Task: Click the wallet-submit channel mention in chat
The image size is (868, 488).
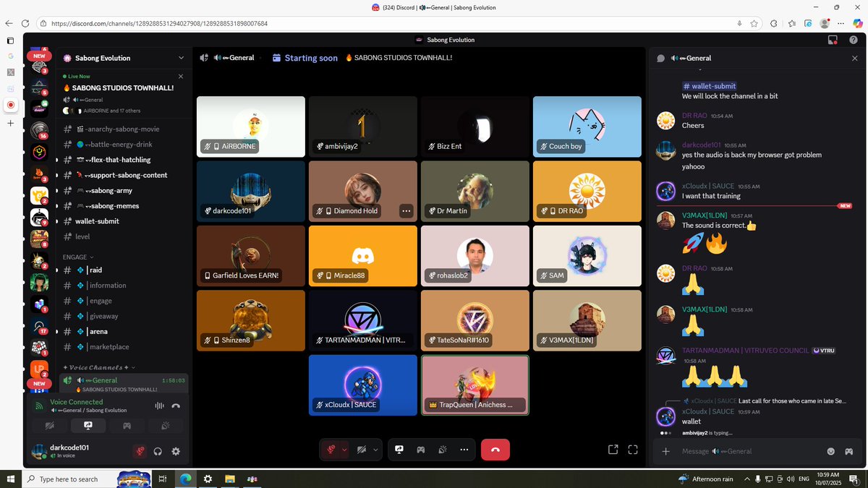Action: (709, 86)
